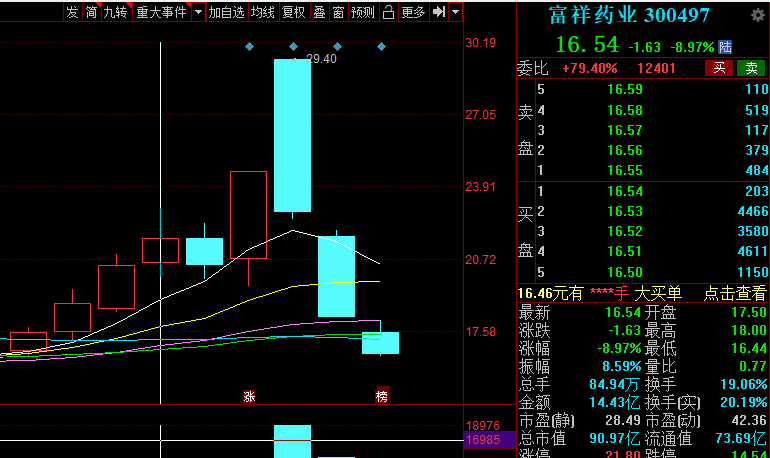This screenshot has height=458, width=770.
Task: Click the 30.19 price axis label
Action: pyautogui.click(x=481, y=43)
